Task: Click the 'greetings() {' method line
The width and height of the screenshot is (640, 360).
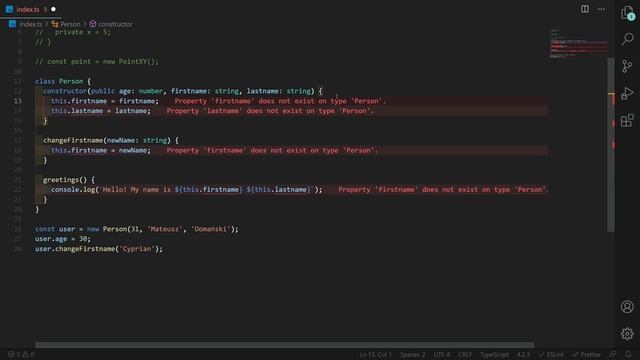Action: (69, 180)
